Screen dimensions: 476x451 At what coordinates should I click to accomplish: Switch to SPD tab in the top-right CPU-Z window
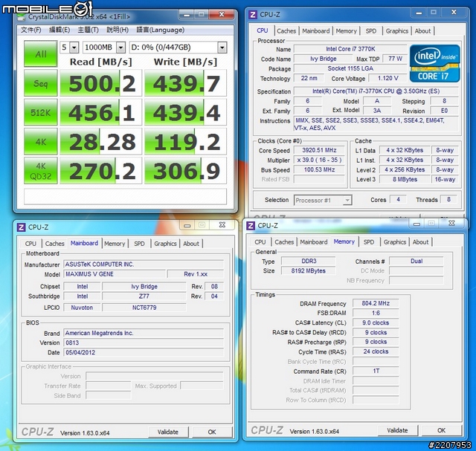coord(371,31)
